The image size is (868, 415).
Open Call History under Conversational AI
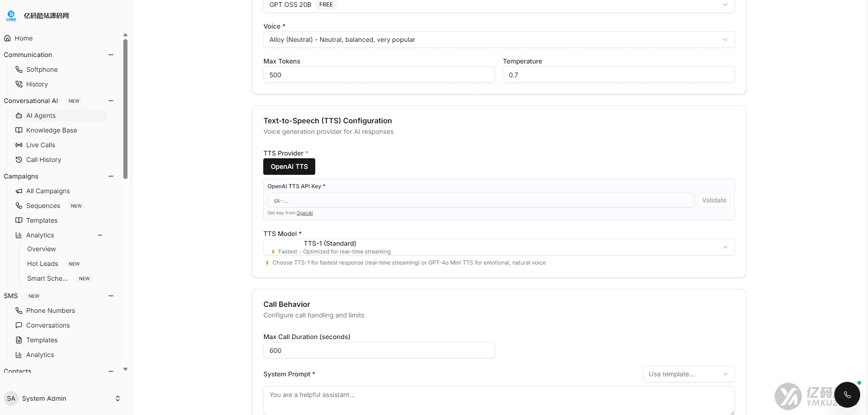pos(43,160)
